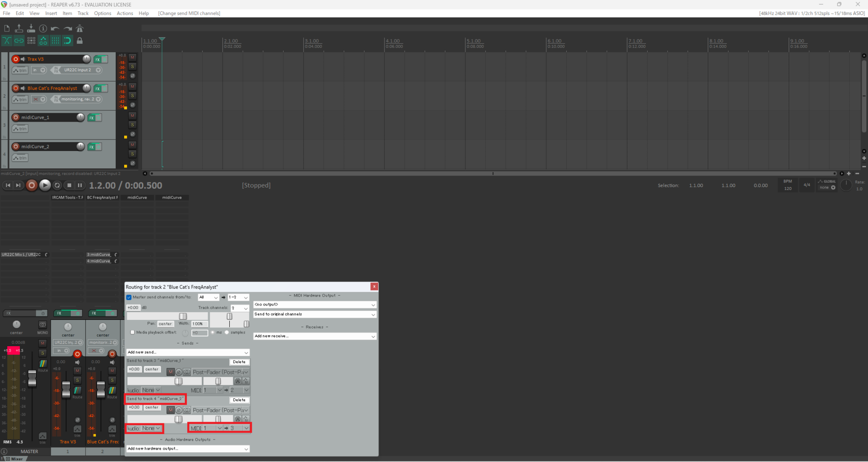
Task: Open the Options menu
Action: point(102,13)
